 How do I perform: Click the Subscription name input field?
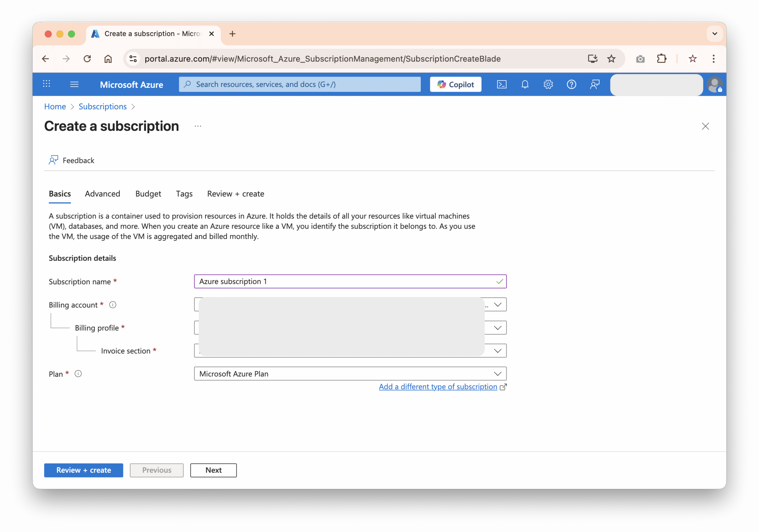tap(344, 281)
